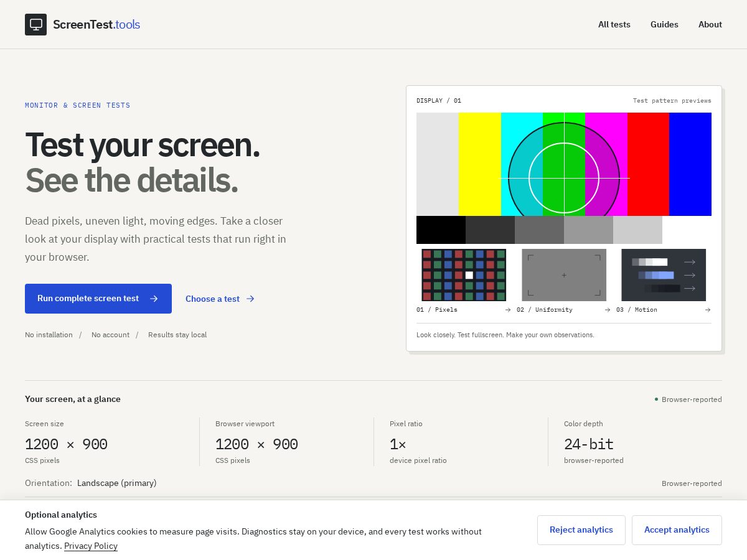The height and width of the screenshot is (560, 747).
Task: Click the Test pattern previews caption
Action: click(x=672, y=101)
